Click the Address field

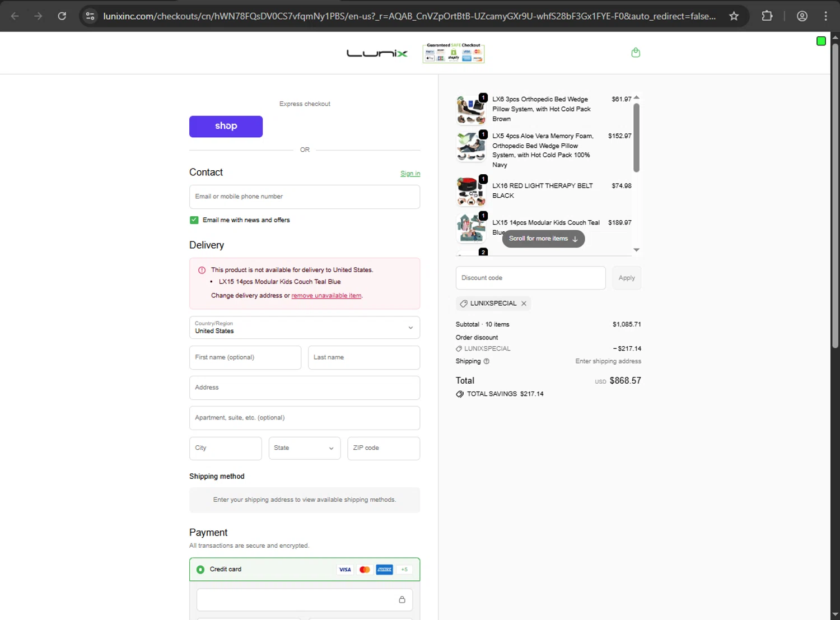click(x=305, y=388)
